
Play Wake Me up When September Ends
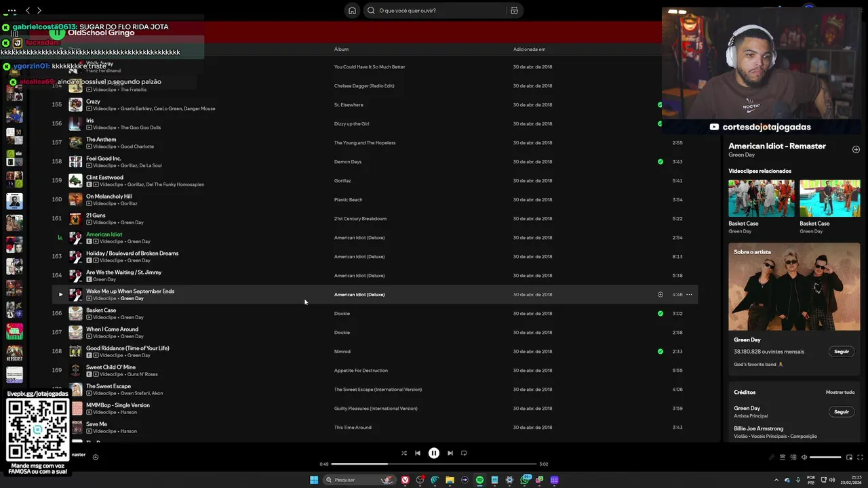[x=60, y=294]
